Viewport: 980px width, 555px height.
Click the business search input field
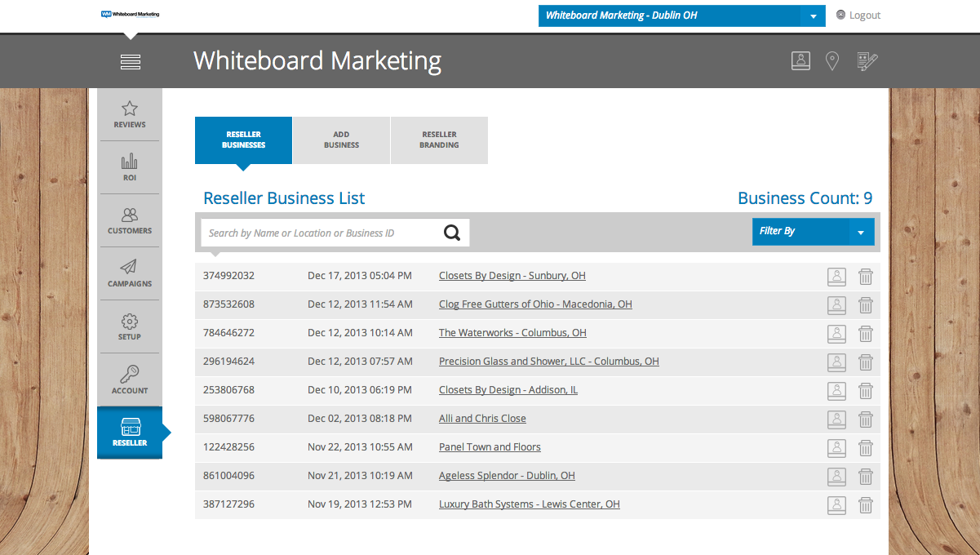click(318, 233)
